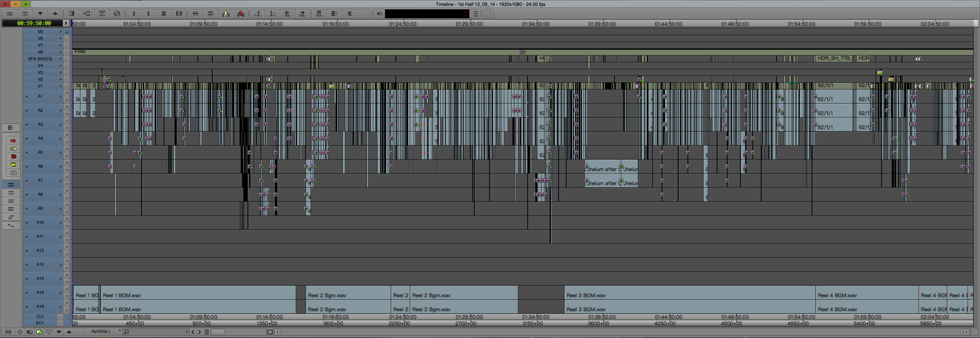Image resolution: width=980 pixels, height=338 pixels.
Task: Open the audio meter menu list icon
Action: pos(475,14)
